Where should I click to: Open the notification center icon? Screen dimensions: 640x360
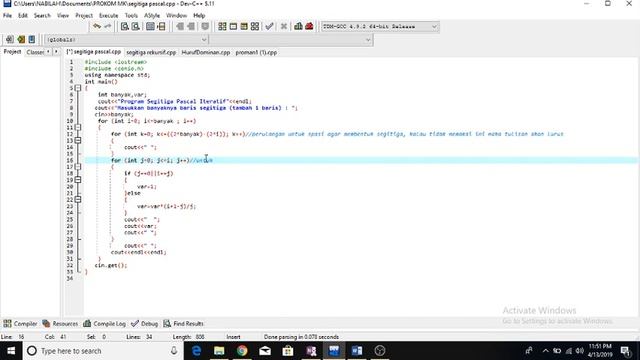pyautogui.click(x=625, y=351)
